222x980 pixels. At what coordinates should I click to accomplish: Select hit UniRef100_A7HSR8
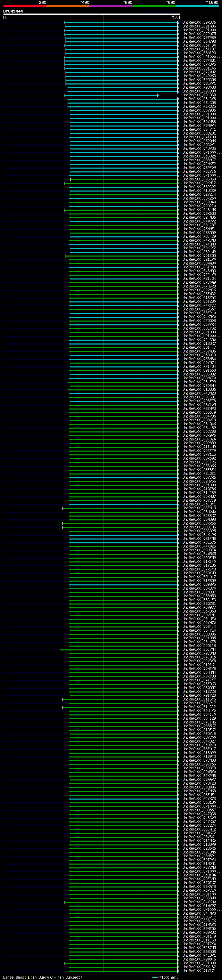tap(199, 286)
